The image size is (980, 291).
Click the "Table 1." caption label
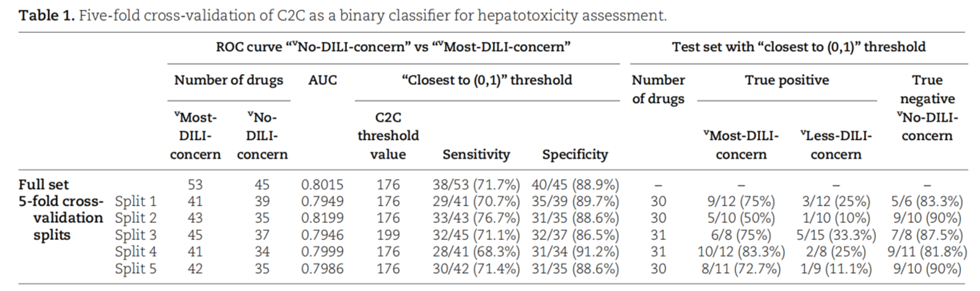pyautogui.click(x=46, y=15)
